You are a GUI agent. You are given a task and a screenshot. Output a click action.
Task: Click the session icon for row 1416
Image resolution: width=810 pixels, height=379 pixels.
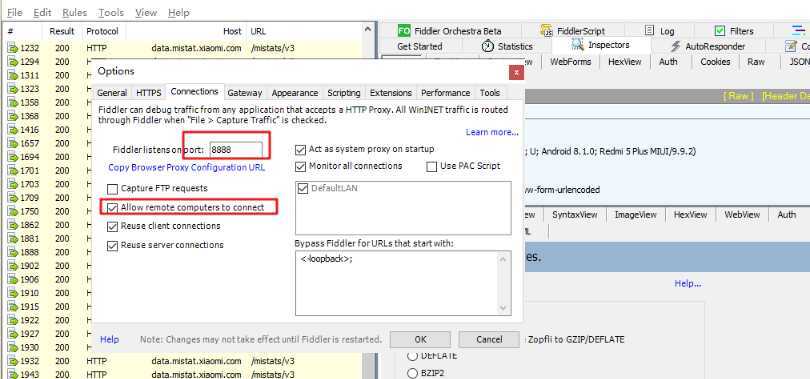click(13, 130)
